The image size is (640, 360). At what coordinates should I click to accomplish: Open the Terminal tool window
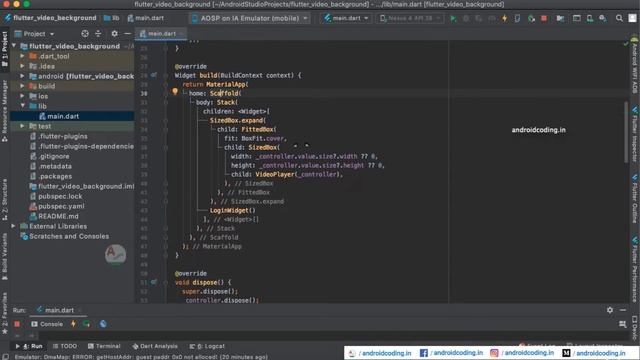104,346
